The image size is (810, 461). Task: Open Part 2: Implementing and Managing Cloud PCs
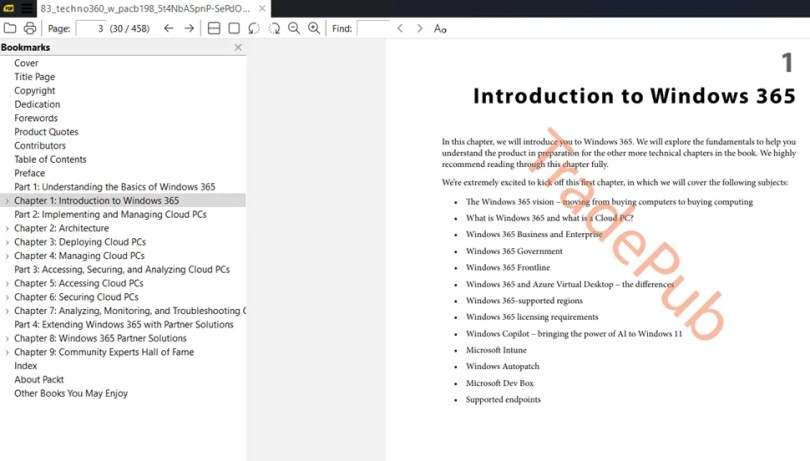click(x=111, y=214)
